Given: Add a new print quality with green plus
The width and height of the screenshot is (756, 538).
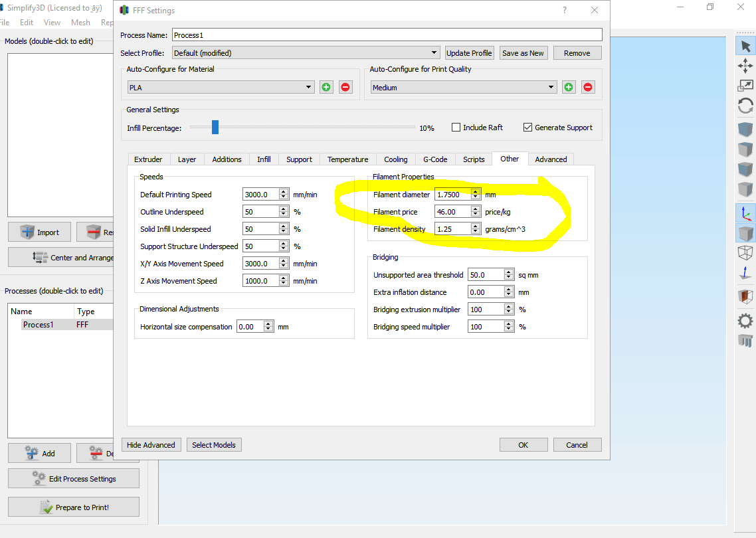Looking at the screenshot, I should [x=569, y=87].
